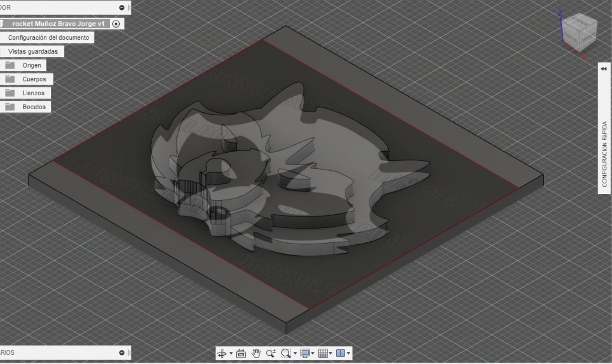Click the ViewCube in the corner

579,32
